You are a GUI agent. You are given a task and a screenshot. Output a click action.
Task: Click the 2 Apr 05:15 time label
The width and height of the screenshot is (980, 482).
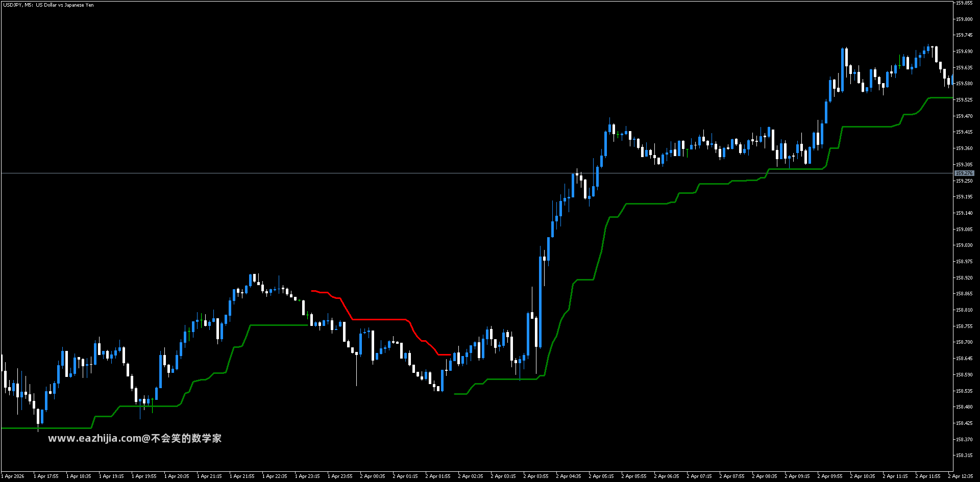tap(601, 476)
